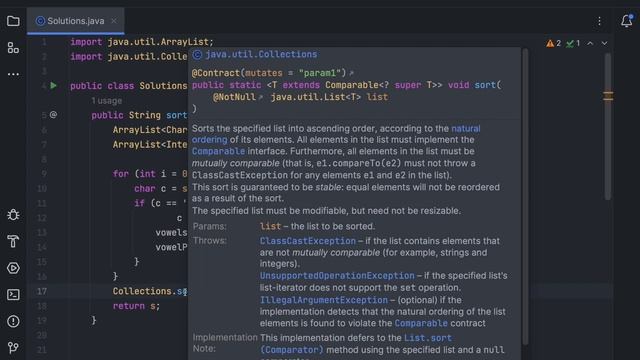Viewport: 640px width, 360px height.
Task: Select the Solutions.java editor tab
Action: [76, 21]
